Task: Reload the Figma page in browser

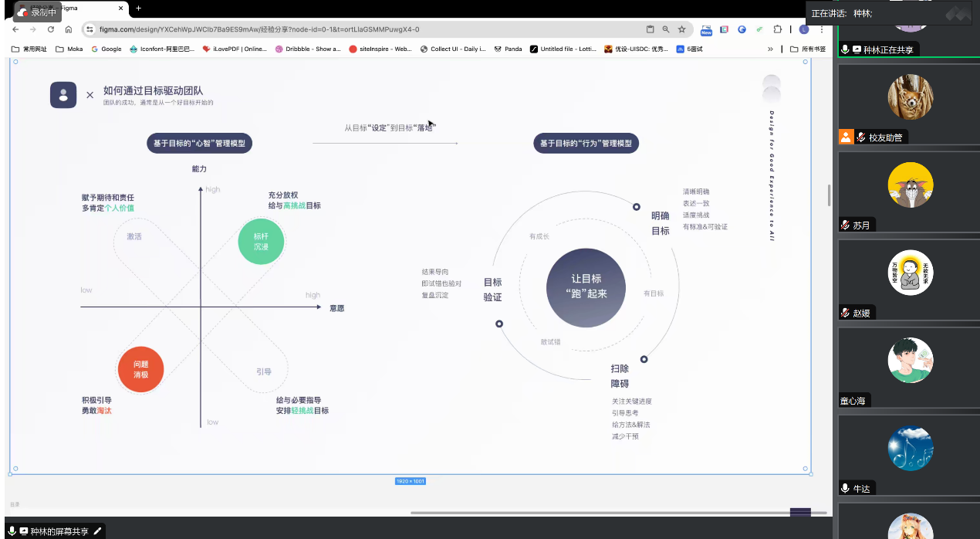Action: coord(51,29)
